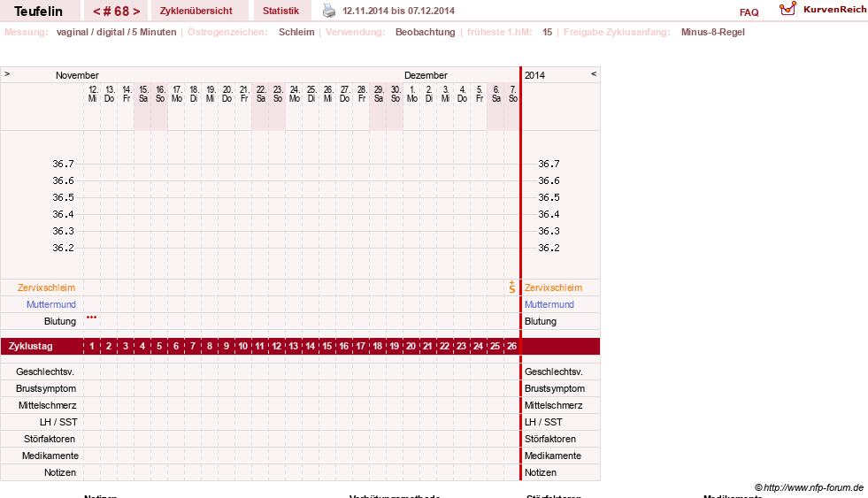
Task: Click the November month header
Action: coord(77,75)
